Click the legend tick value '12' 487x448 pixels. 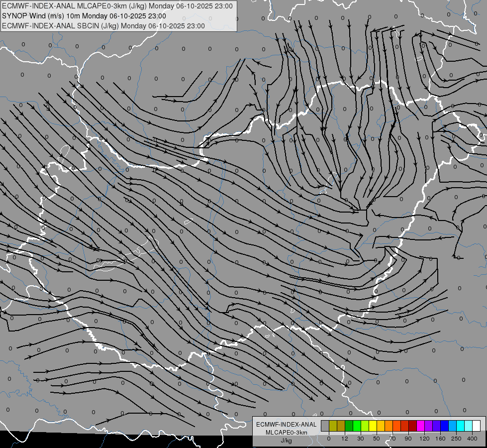(x=345, y=439)
